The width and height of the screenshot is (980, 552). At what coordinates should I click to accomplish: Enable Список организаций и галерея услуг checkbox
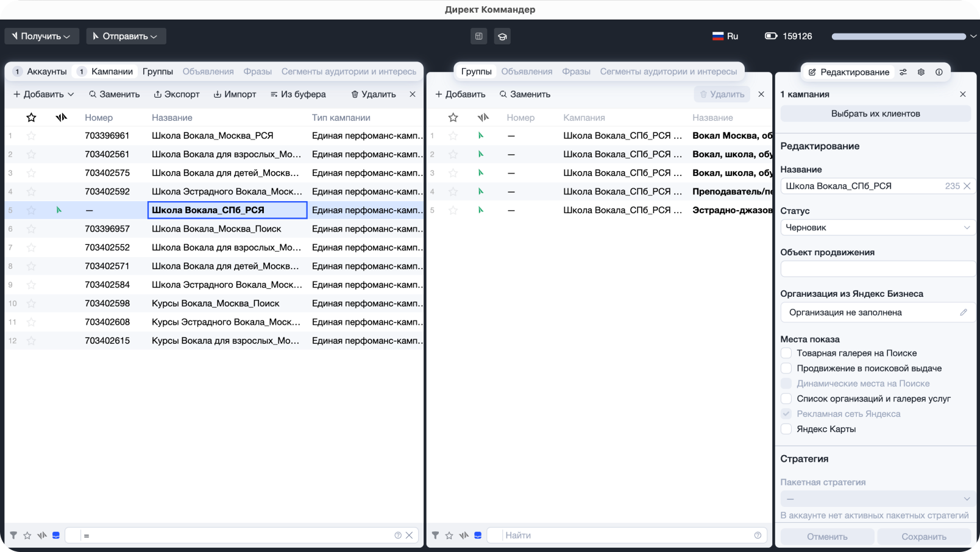786,399
